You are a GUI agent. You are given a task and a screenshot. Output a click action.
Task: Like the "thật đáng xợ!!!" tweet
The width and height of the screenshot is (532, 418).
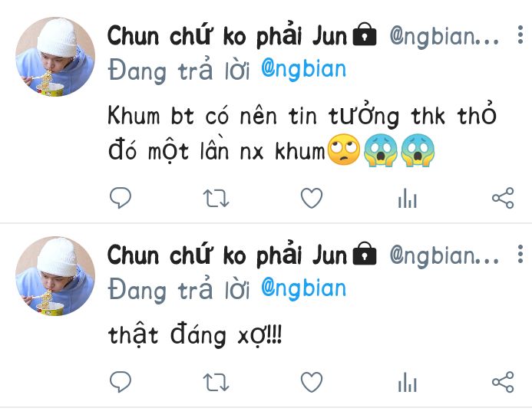[x=312, y=382]
